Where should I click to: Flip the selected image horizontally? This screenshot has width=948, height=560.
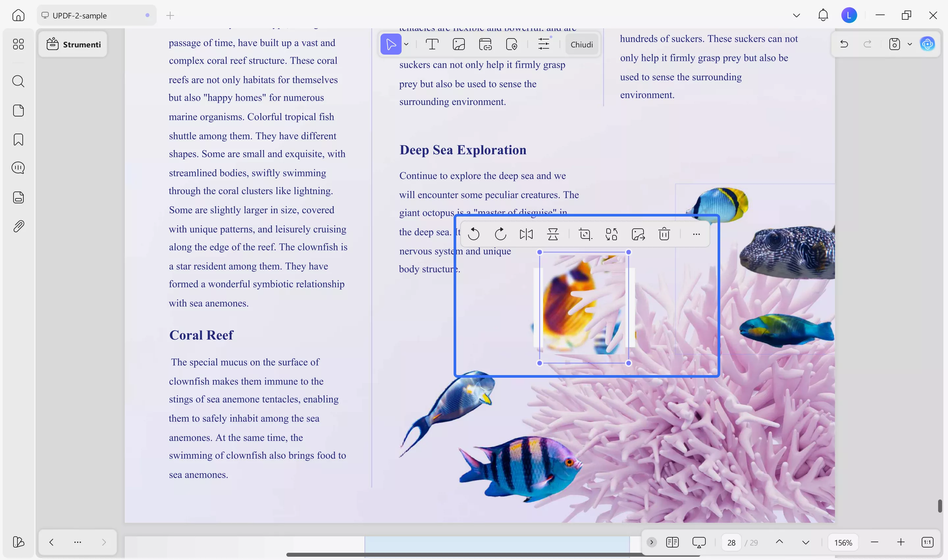tap(526, 234)
